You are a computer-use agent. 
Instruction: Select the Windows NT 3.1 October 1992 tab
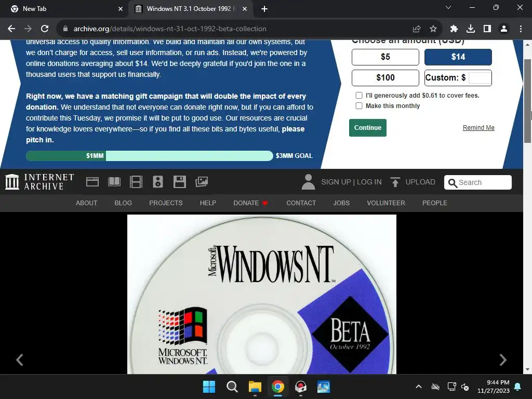pyautogui.click(x=191, y=9)
